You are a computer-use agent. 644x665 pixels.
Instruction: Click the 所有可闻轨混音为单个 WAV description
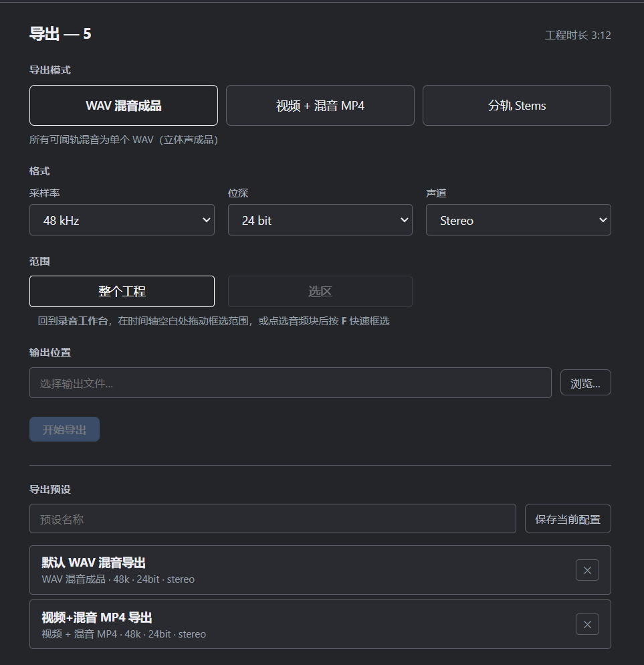(x=123, y=140)
